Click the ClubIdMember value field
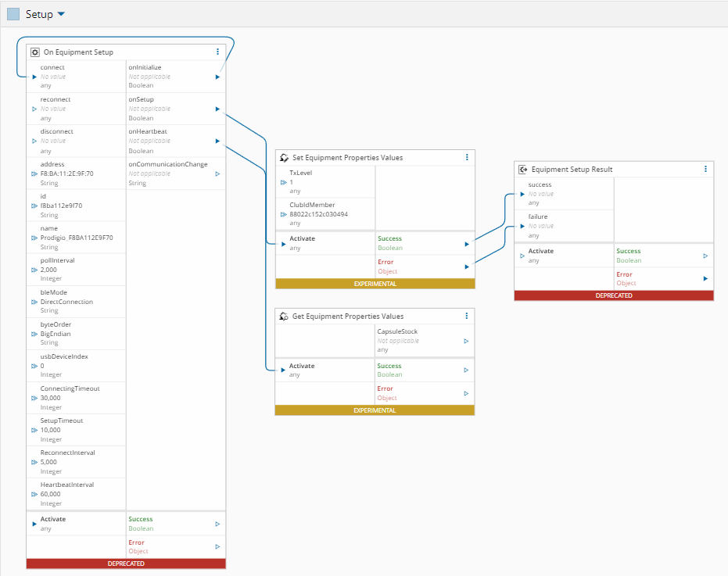The width and height of the screenshot is (728, 576). pyautogui.click(x=318, y=214)
